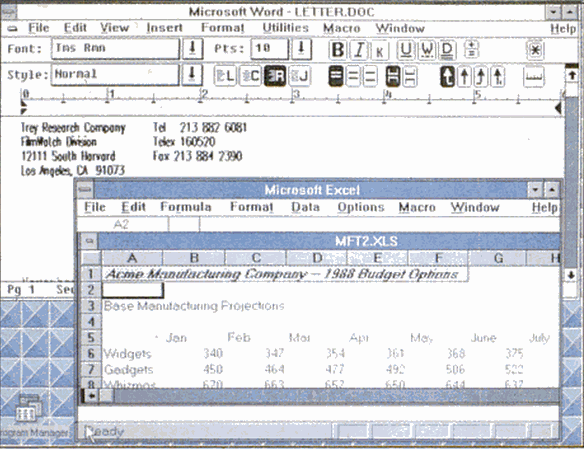This screenshot has height=449, width=584.
Task: Click the Widgets cell in Excel
Action: click(132, 353)
